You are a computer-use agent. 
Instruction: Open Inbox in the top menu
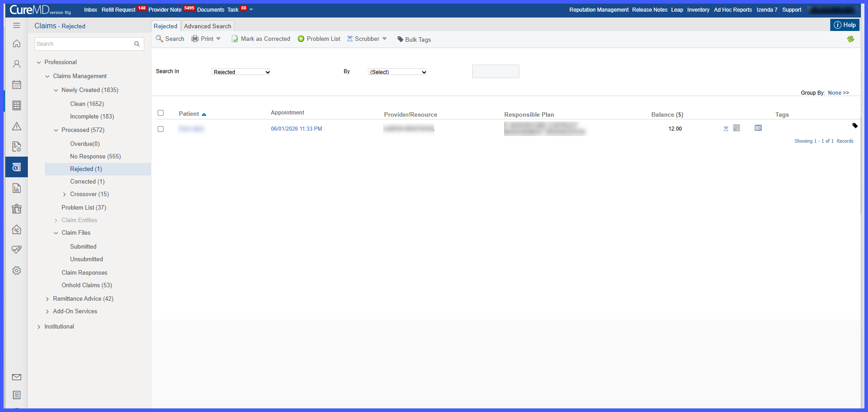(90, 10)
